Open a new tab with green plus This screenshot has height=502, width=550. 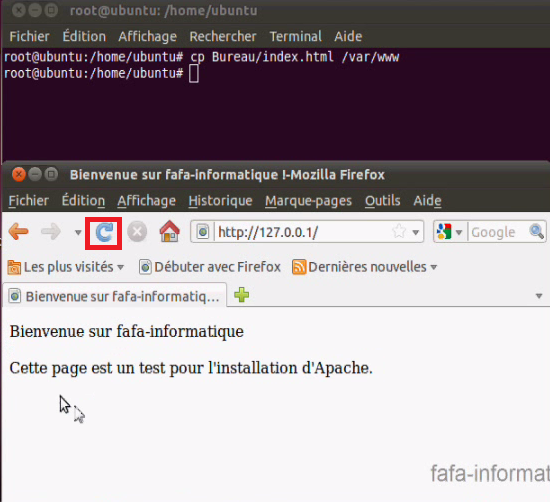[x=242, y=295]
